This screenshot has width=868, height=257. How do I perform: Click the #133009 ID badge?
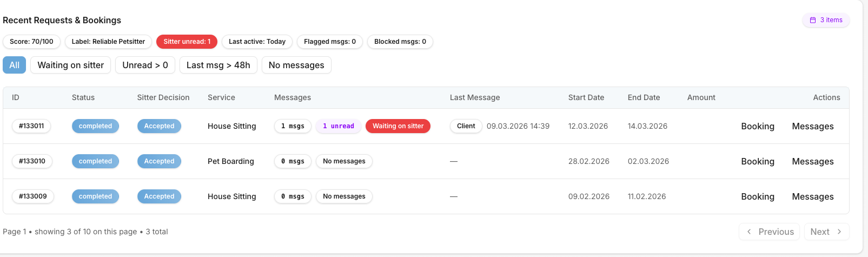(x=32, y=196)
